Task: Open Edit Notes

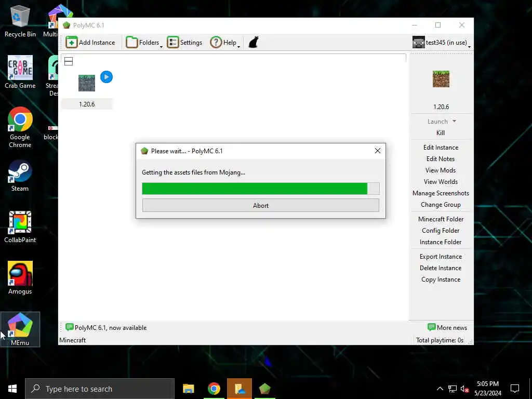Action: pos(441,159)
